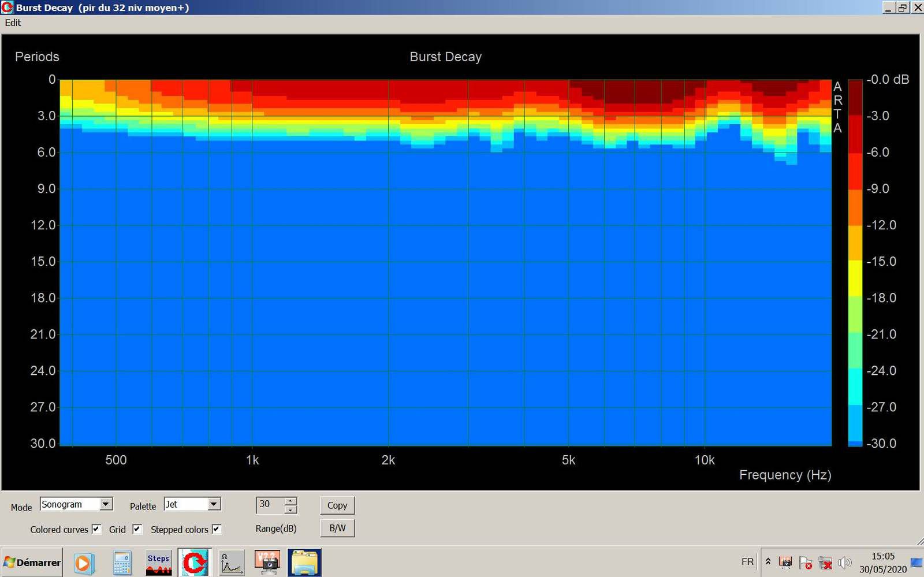The image size is (924, 577).
Task: Open Action Center flag tray icon
Action: pyautogui.click(x=806, y=562)
